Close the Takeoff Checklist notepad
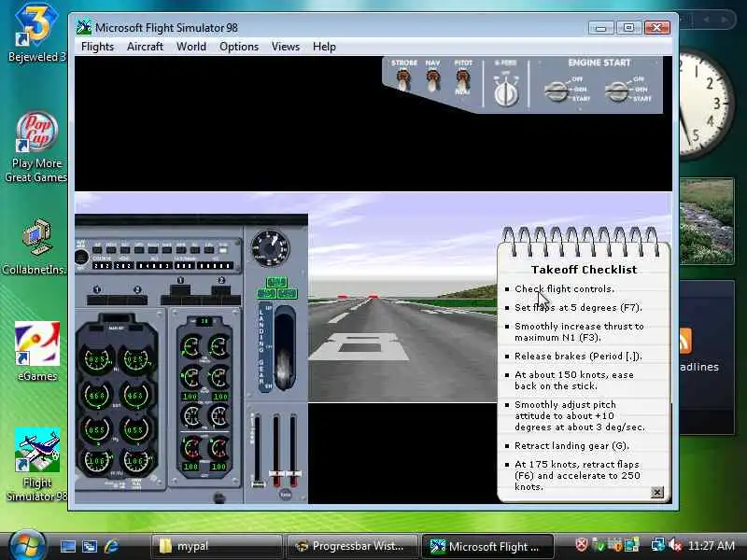 (657, 492)
